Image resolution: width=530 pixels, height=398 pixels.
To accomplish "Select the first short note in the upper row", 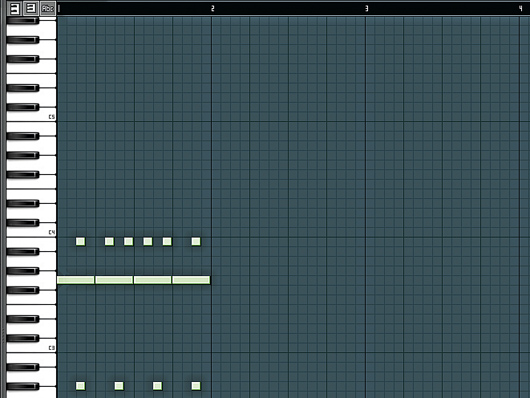I will pos(80,241).
